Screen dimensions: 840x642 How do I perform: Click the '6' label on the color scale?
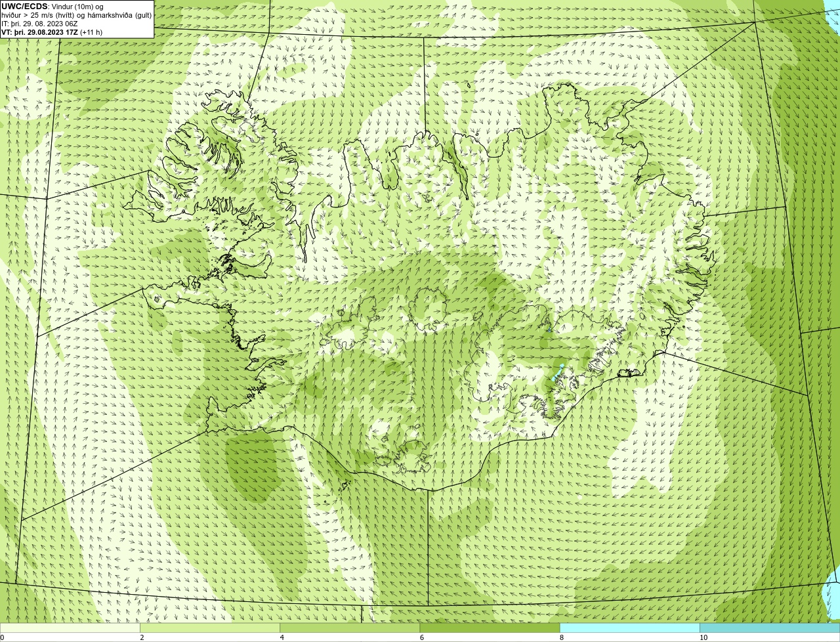point(421,637)
